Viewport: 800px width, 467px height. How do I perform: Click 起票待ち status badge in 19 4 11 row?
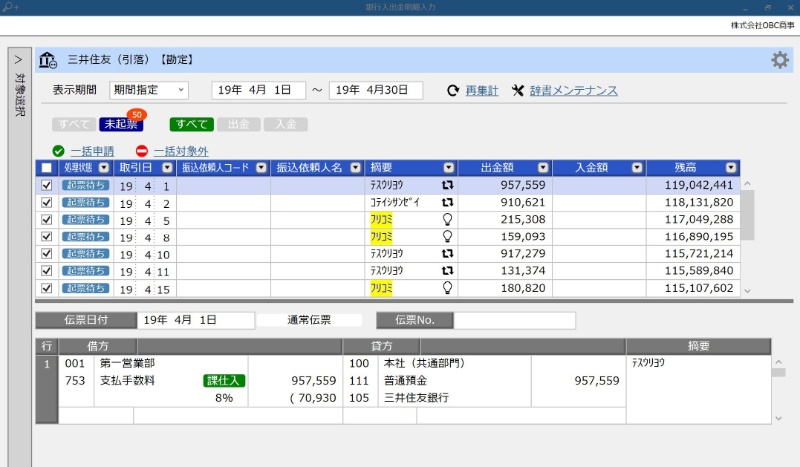point(86,271)
